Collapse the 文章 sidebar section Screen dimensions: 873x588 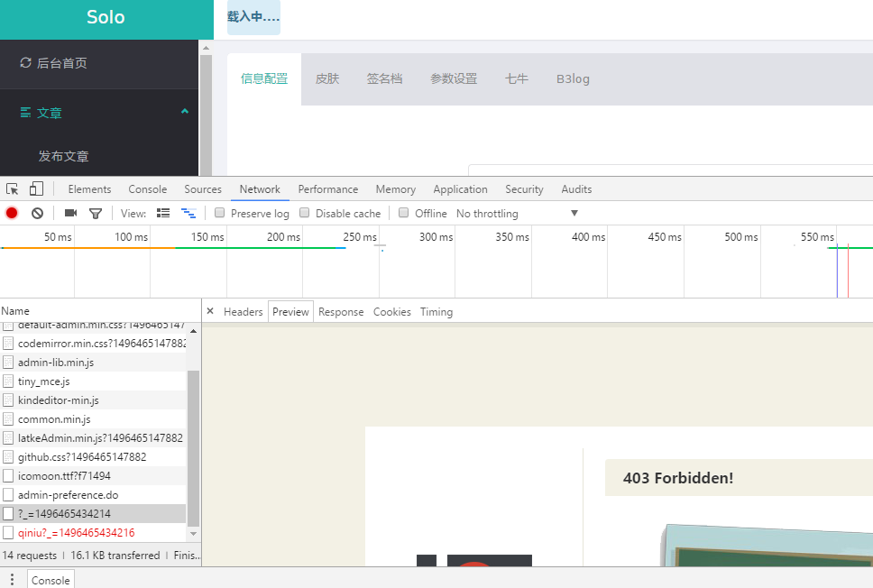[184, 112]
